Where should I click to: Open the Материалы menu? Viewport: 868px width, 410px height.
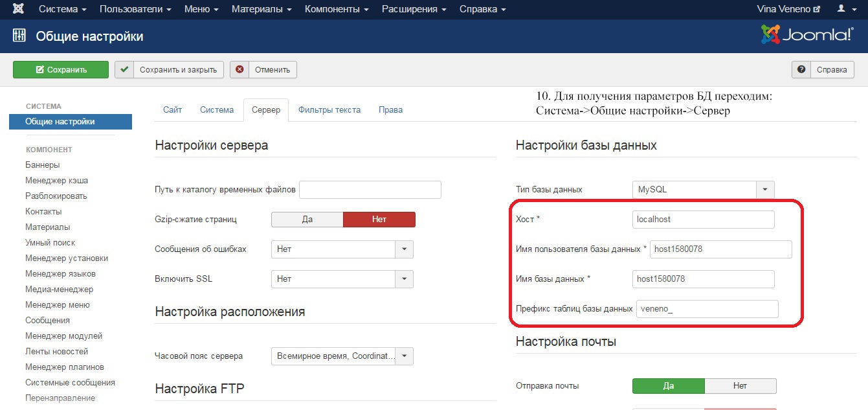[x=262, y=9]
